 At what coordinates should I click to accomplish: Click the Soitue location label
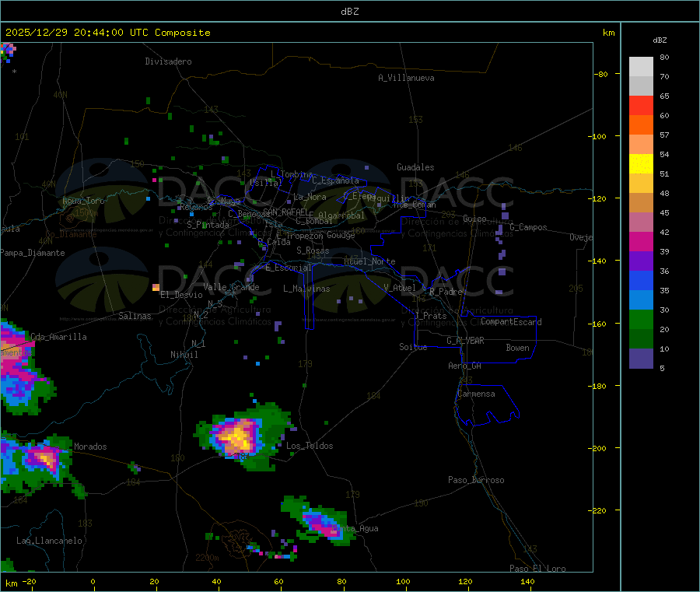[413, 347]
